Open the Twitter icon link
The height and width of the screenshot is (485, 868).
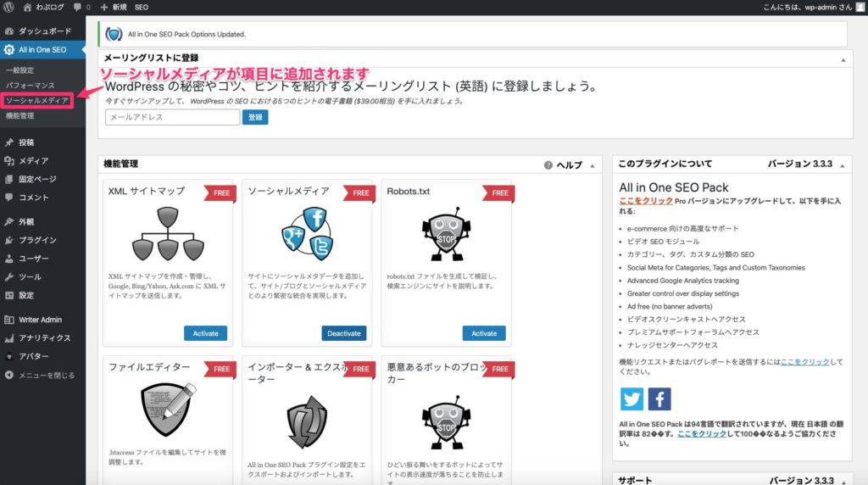point(632,399)
